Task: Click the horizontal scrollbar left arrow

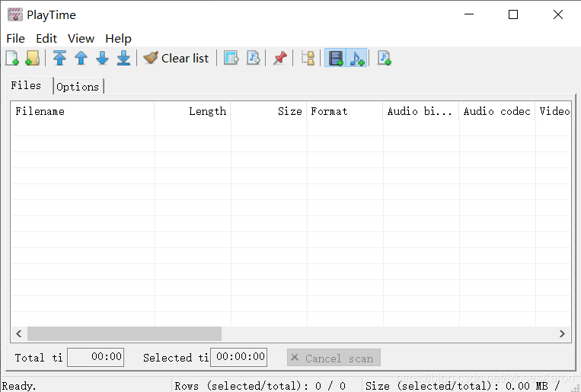Action: tap(19, 334)
